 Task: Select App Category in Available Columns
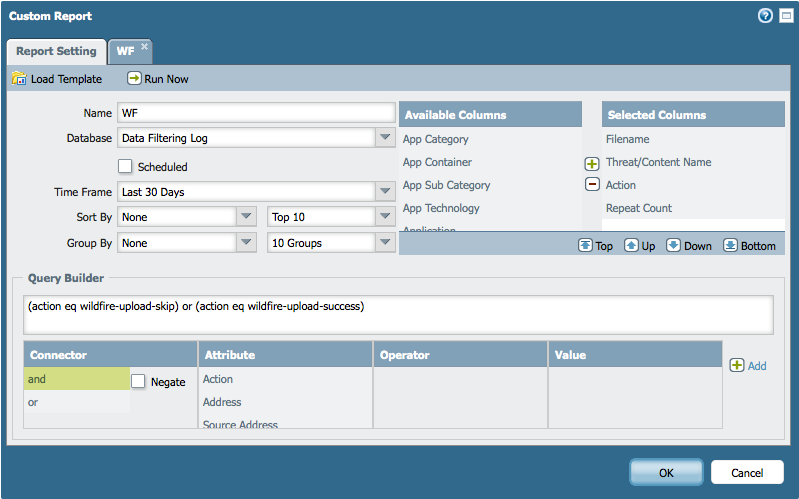click(x=436, y=139)
